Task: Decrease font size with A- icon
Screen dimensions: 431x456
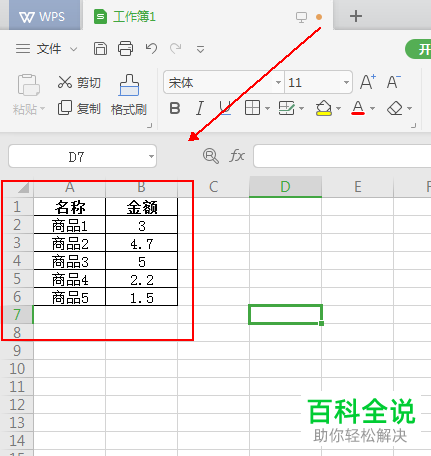Action: tap(394, 82)
